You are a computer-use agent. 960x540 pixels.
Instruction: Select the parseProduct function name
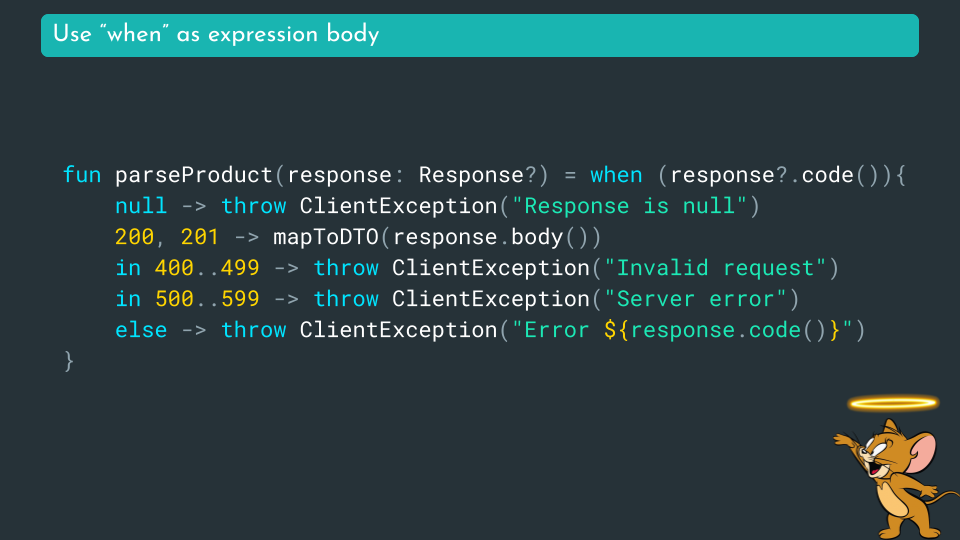[194, 175]
